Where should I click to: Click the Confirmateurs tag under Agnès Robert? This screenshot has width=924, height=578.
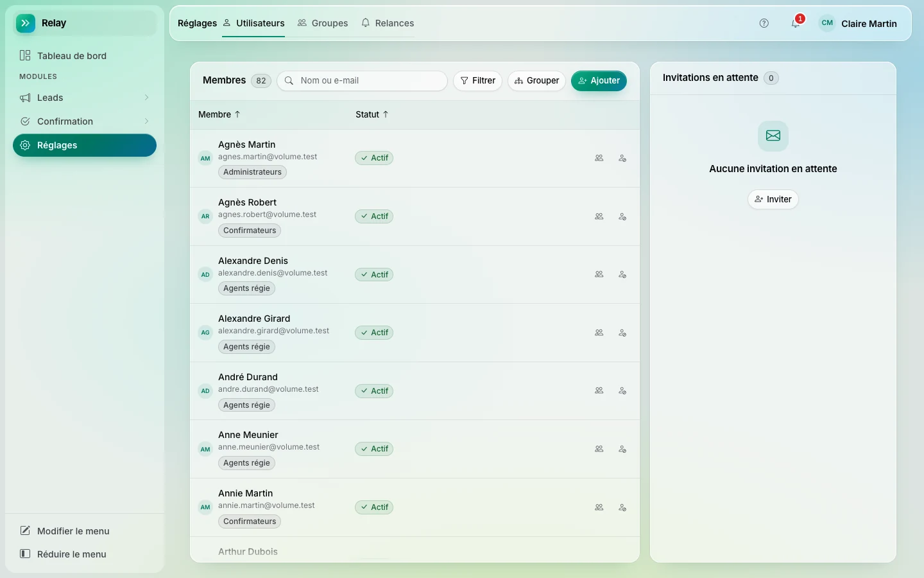(x=250, y=231)
